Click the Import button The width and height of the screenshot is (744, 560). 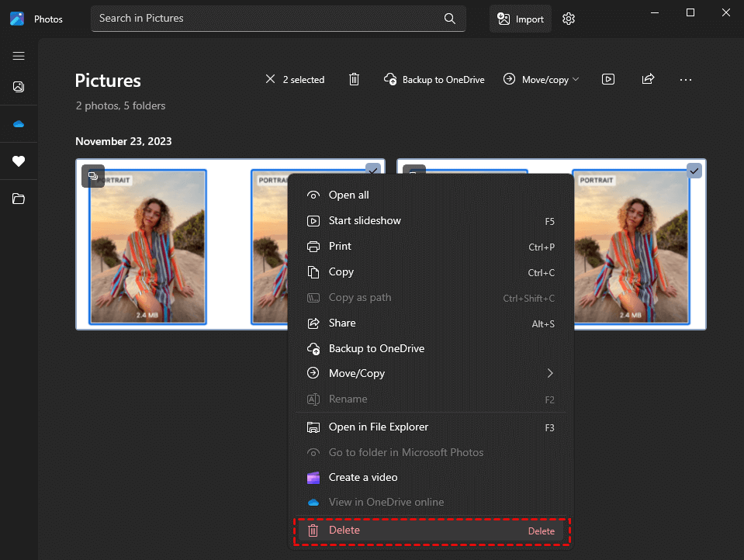pyautogui.click(x=521, y=19)
